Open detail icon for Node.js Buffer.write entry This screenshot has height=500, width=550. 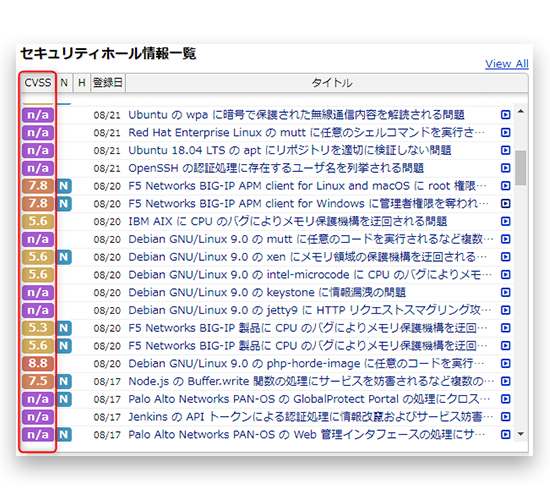(x=505, y=381)
